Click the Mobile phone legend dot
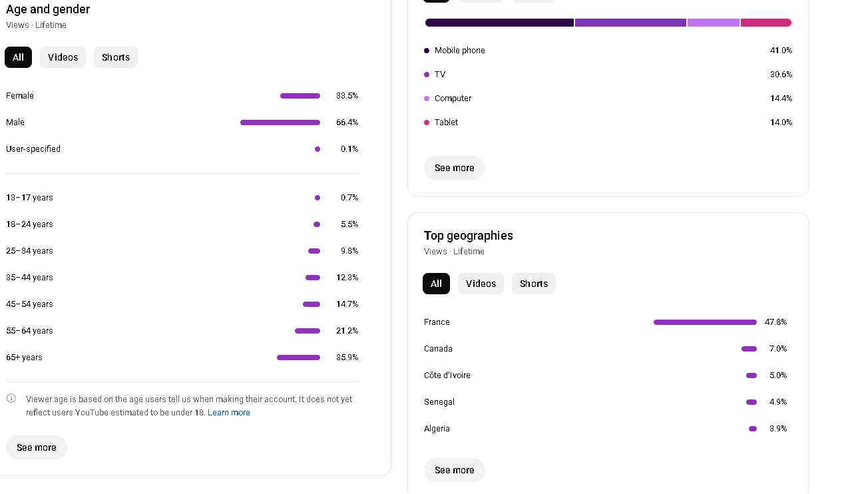868x494 pixels. pos(427,51)
